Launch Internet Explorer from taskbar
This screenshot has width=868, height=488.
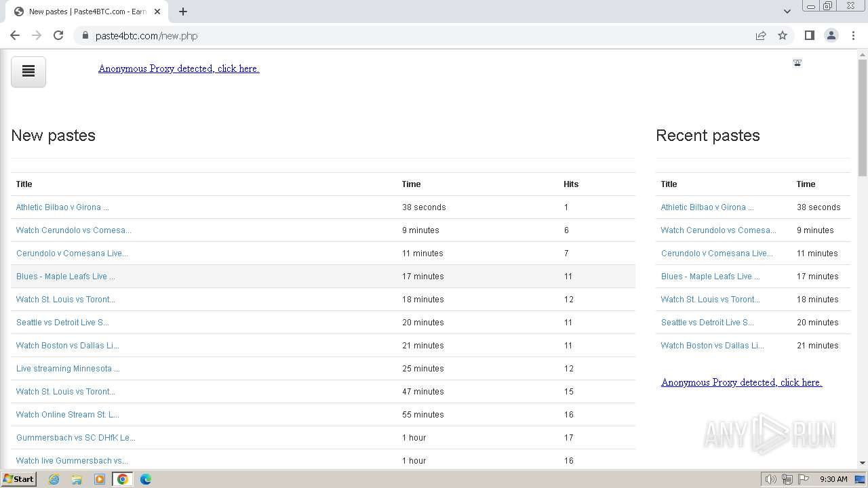pos(54,479)
